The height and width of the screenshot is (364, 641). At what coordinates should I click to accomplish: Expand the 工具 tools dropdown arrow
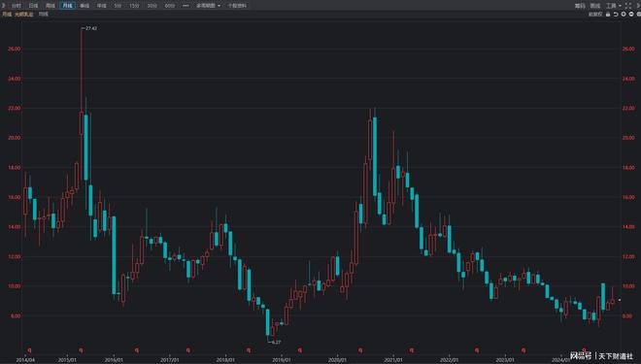point(620,6)
